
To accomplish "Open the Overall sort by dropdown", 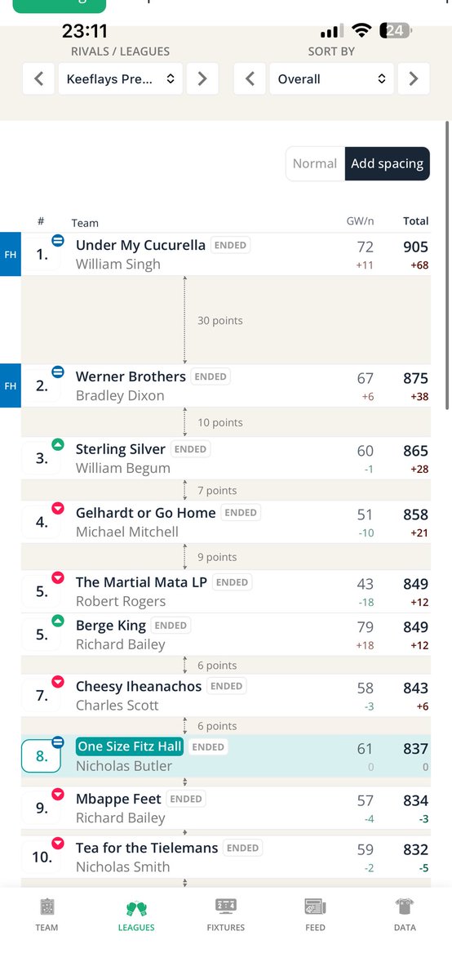I will 332,79.
